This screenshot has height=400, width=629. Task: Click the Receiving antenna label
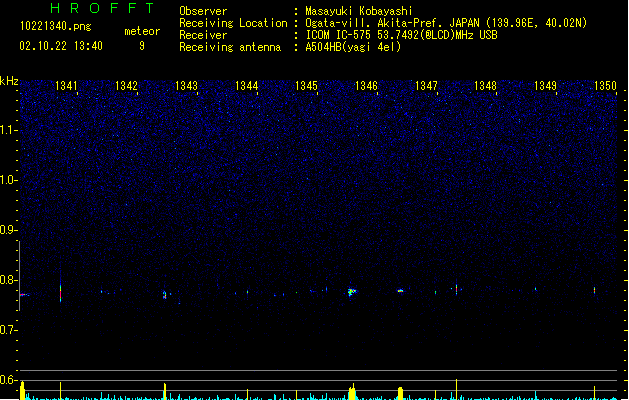click(x=230, y=47)
